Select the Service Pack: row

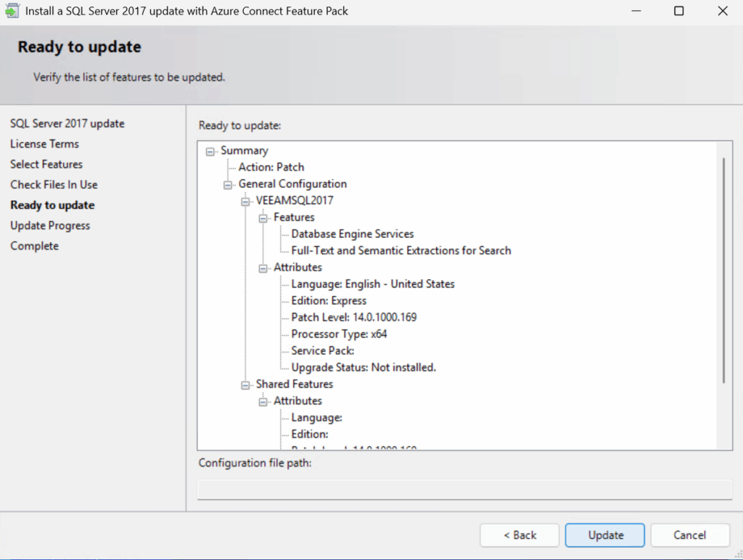pyautogui.click(x=323, y=350)
